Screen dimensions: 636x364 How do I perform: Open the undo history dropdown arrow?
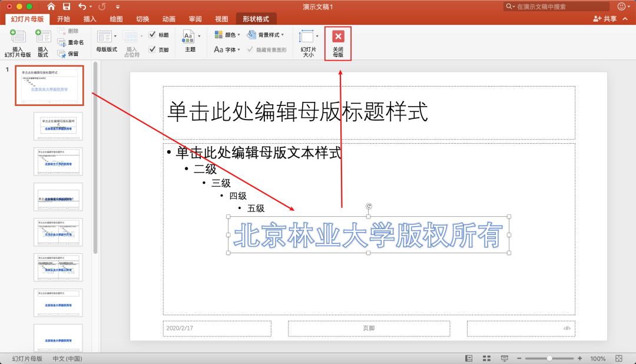tap(91, 7)
